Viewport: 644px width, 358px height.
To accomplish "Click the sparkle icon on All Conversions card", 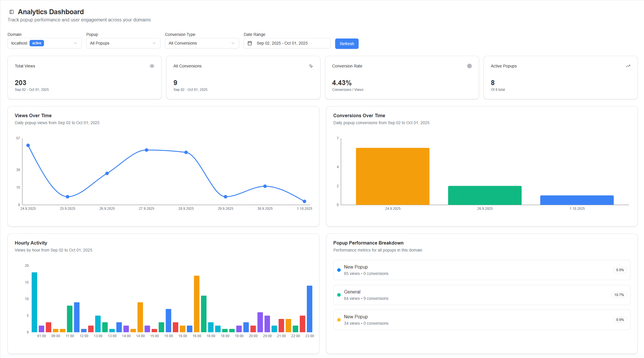I will point(311,66).
